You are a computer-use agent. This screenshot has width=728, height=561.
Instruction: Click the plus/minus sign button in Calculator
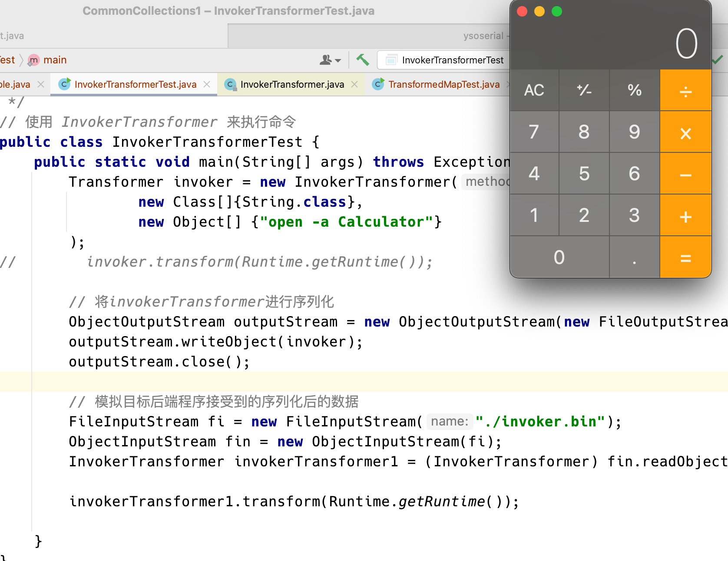584,90
